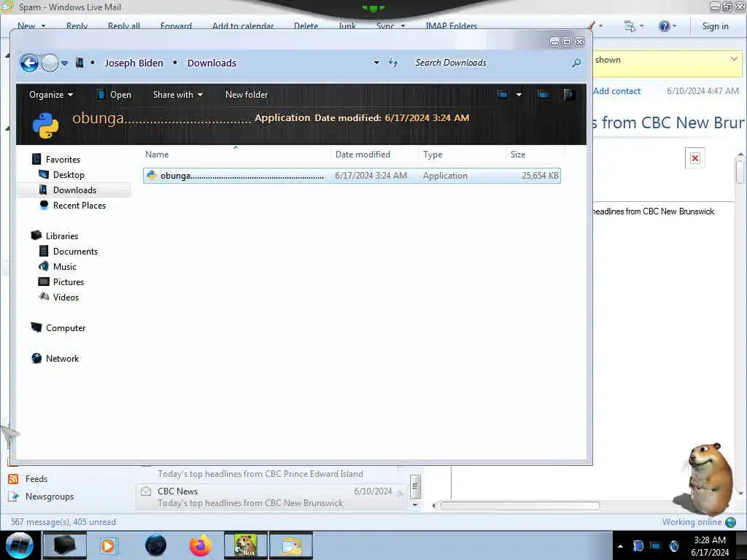
Task: Expand the address bar previous locations dropdown
Action: (x=376, y=63)
